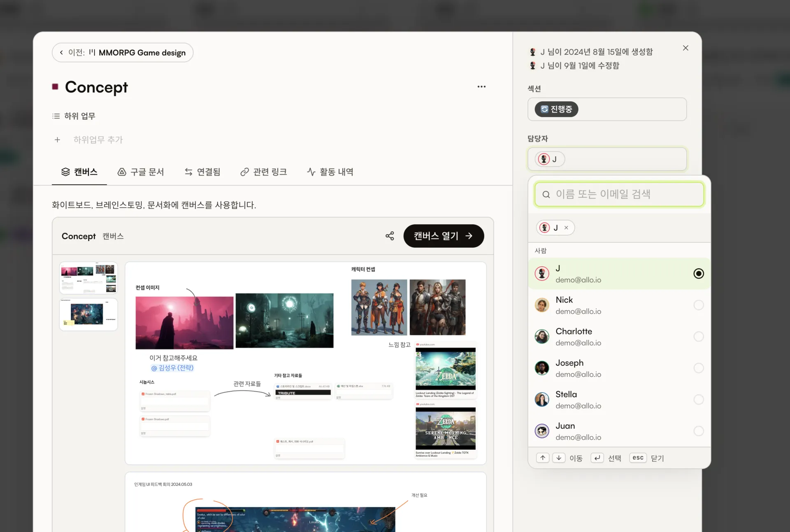Focus the 이름 또는 이메일 검색 field
This screenshot has height=532, width=790.
(x=619, y=194)
